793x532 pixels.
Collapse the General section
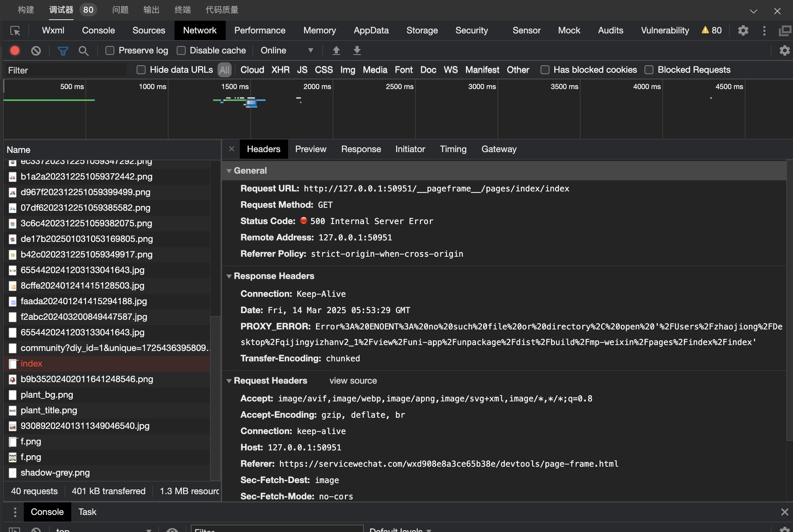point(229,171)
